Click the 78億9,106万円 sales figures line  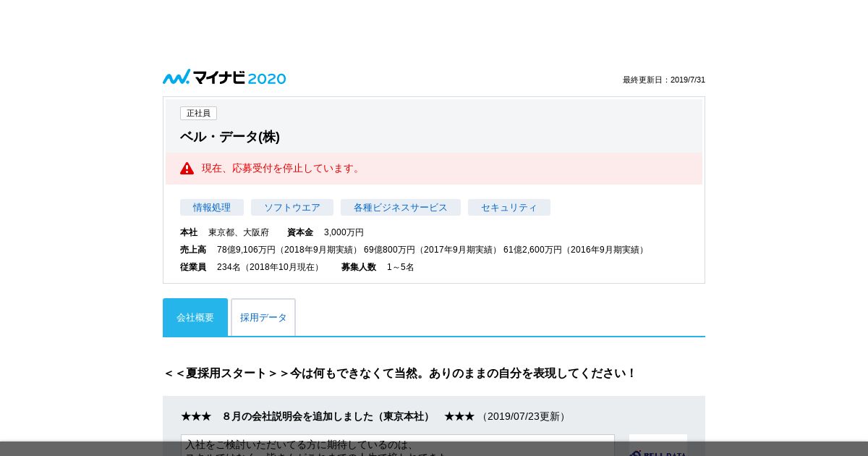point(432,250)
